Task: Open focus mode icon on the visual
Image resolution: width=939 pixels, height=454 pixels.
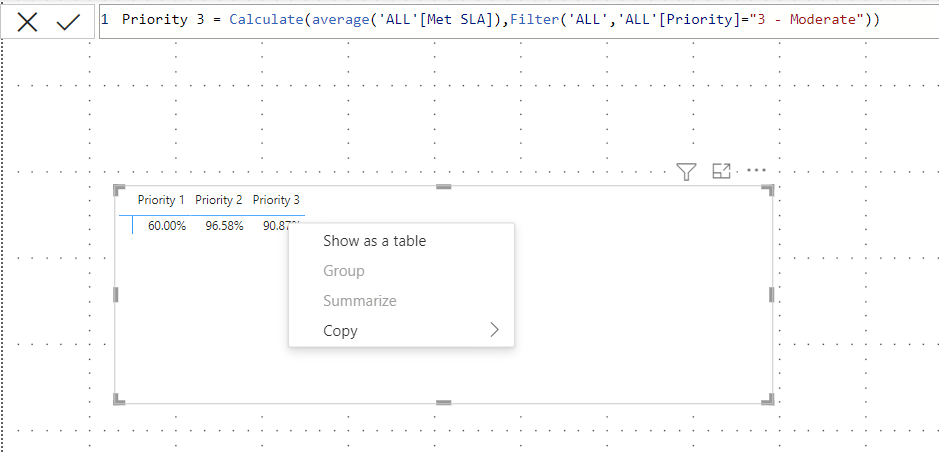Action: [722, 171]
